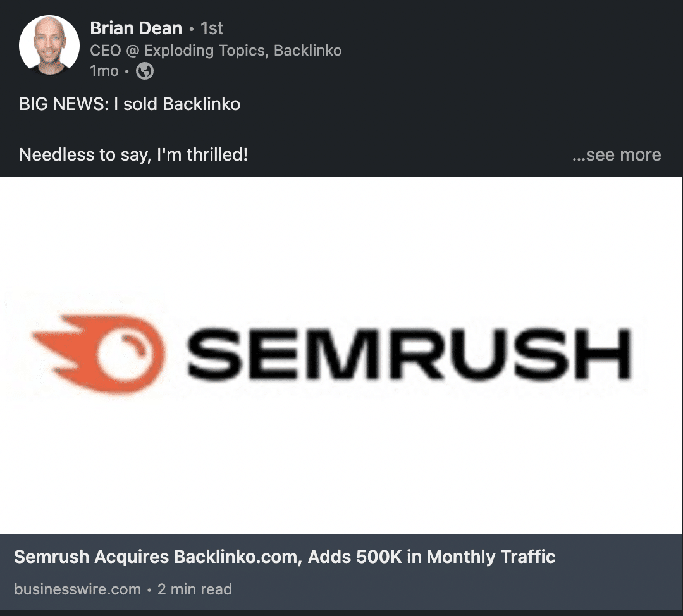Click the globe public visibility icon
The image size is (683, 616).
tap(145, 71)
